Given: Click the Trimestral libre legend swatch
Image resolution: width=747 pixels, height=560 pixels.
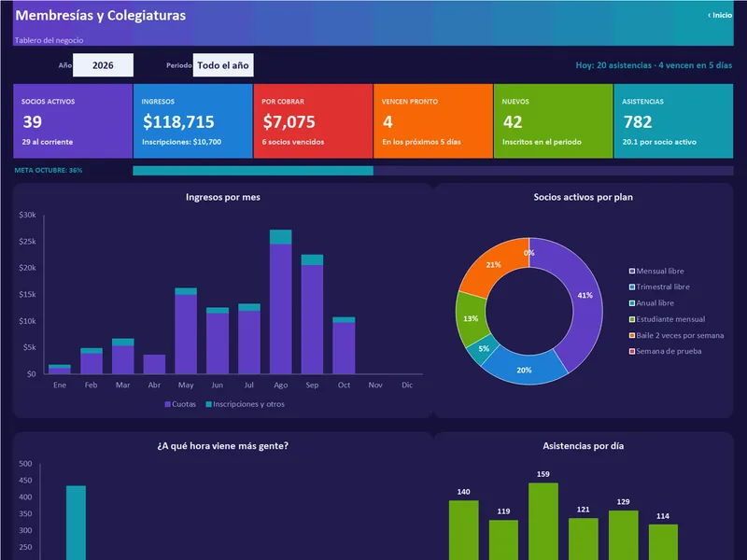Looking at the screenshot, I should 632,287.
